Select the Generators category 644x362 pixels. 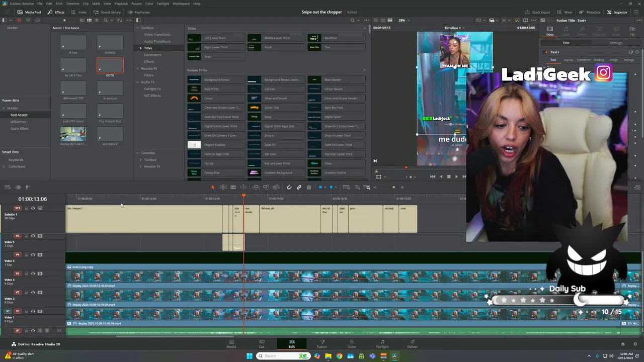click(x=152, y=55)
